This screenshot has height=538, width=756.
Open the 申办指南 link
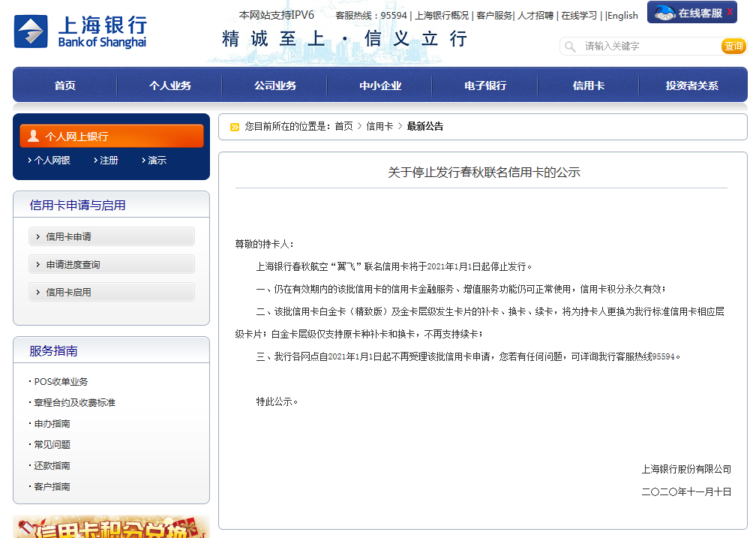tap(52, 424)
